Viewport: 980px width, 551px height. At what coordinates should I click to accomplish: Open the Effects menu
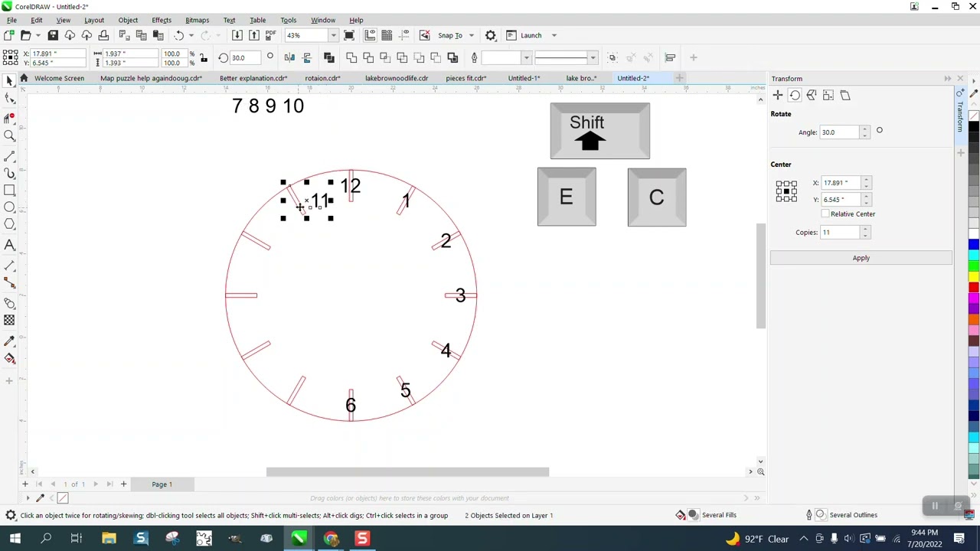point(162,20)
